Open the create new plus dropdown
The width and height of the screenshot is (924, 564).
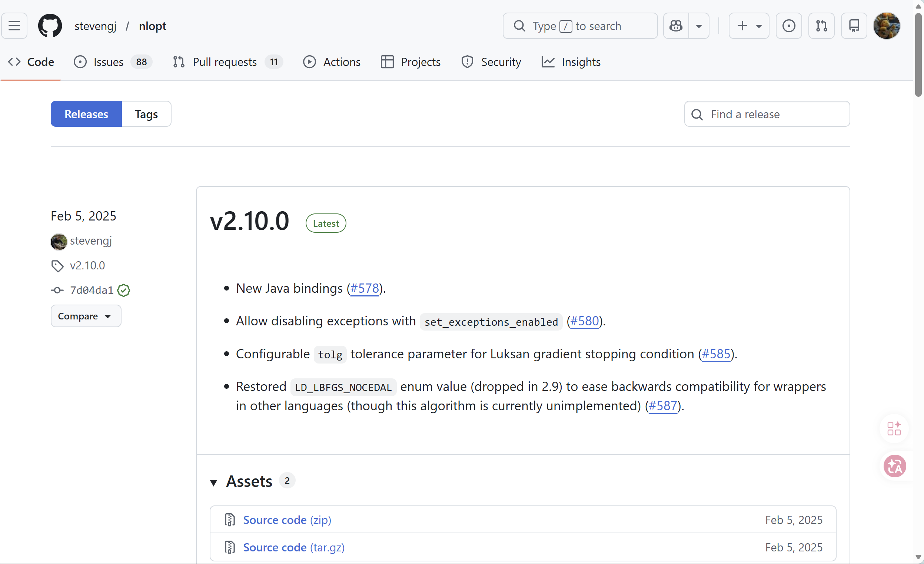pyautogui.click(x=749, y=26)
